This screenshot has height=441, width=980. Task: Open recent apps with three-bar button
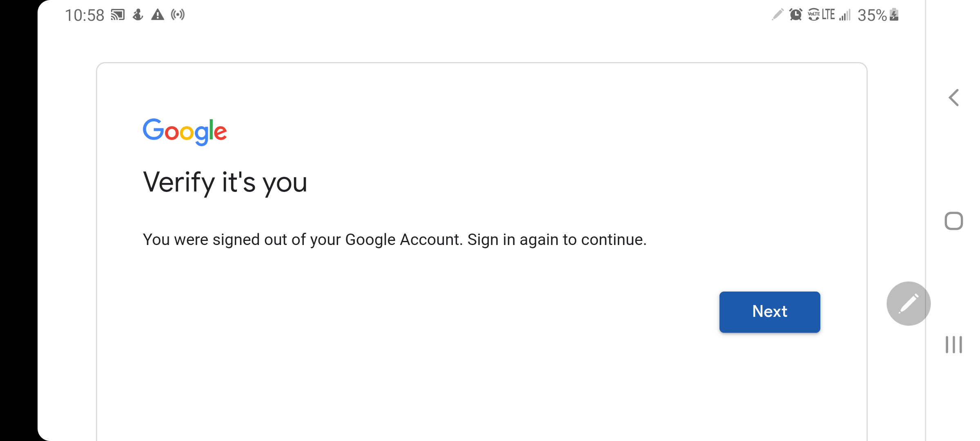[x=953, y=345]
